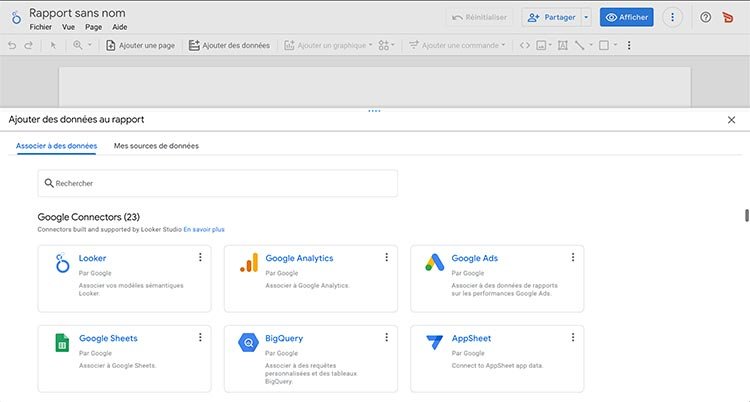Select the AppSheet connector
Image resolution: width=750 pixels, height=402 pixels.
(x=497, y=359)
